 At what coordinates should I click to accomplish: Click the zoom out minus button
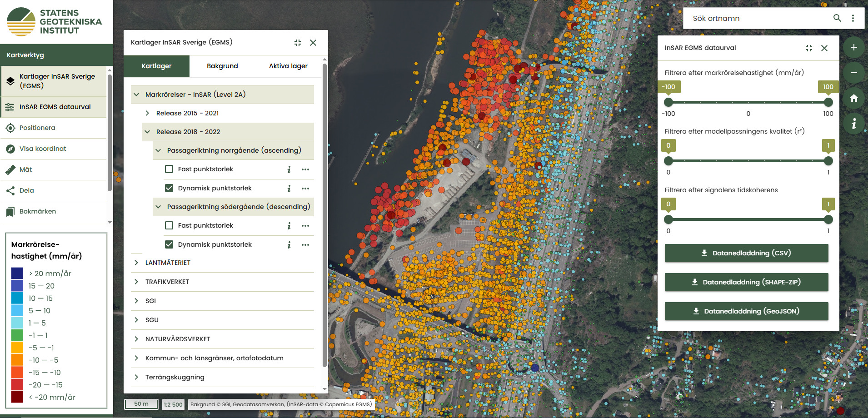853,73
